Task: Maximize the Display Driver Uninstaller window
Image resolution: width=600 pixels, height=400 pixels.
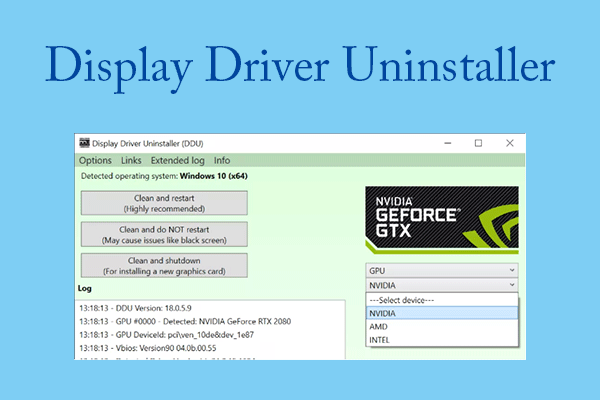Action: (478, 143)
